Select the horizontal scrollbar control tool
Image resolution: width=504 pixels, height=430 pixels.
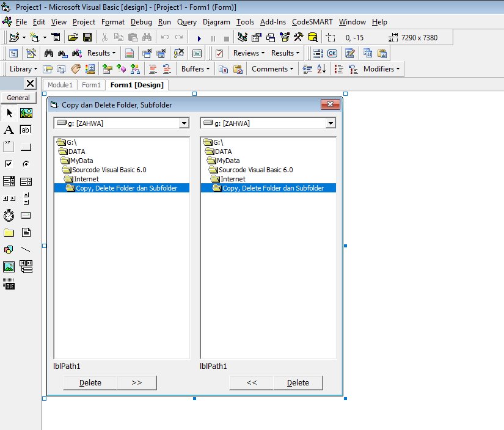[x=9, y=199]
